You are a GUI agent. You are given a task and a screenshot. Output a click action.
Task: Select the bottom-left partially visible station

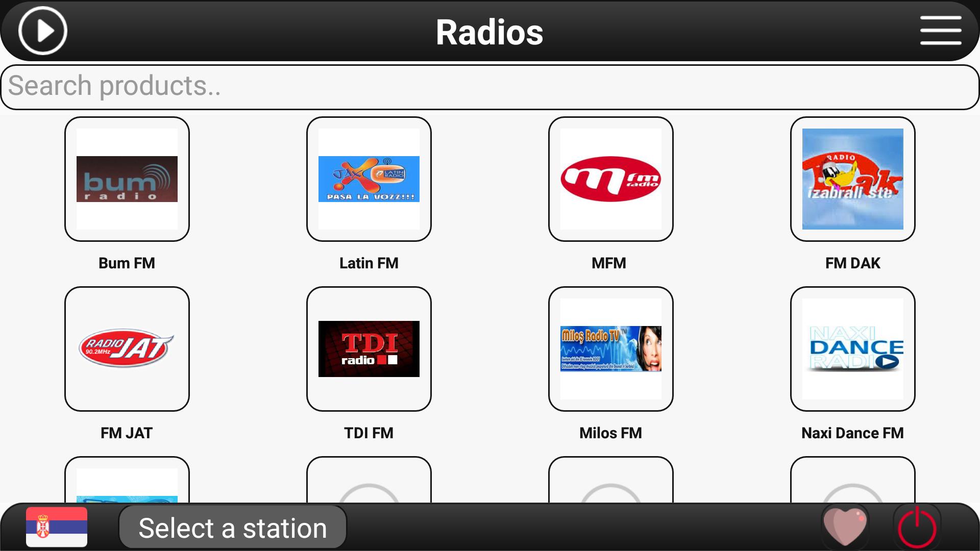pyautogui.click(x=127, y=484)
